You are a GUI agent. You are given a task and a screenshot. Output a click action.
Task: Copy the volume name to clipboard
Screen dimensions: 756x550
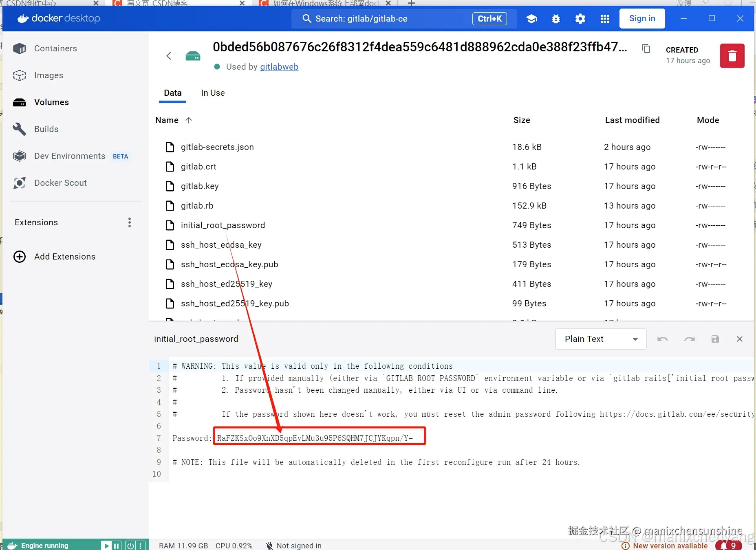click(646, 48)
